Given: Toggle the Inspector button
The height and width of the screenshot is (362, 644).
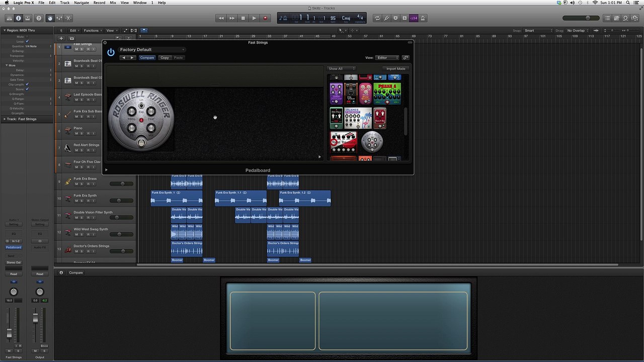Looking at the screenshot, I should coord(18,18).
